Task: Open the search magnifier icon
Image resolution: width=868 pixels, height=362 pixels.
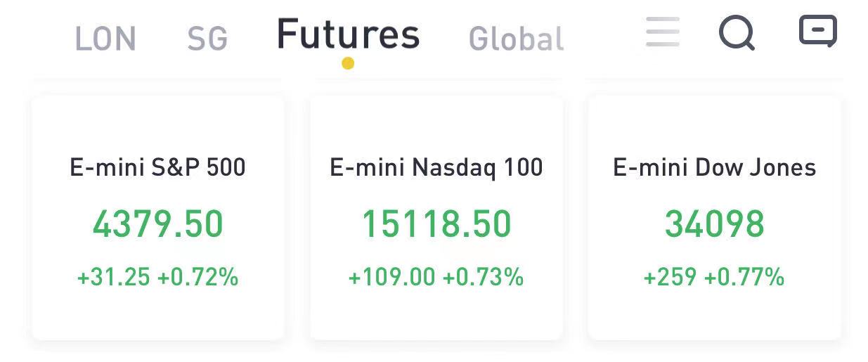Action: [737, 33]
